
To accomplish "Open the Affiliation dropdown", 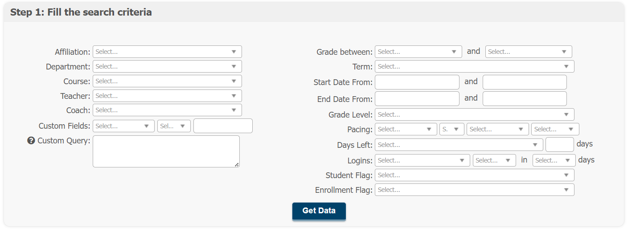I will coord(167,52).
